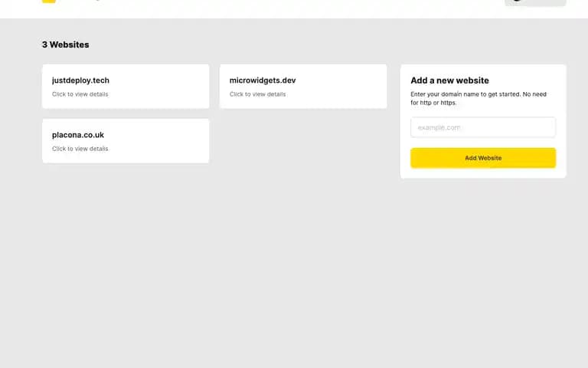
Task: Open the justdeploy.tech website card
Action: click(126, 87)
